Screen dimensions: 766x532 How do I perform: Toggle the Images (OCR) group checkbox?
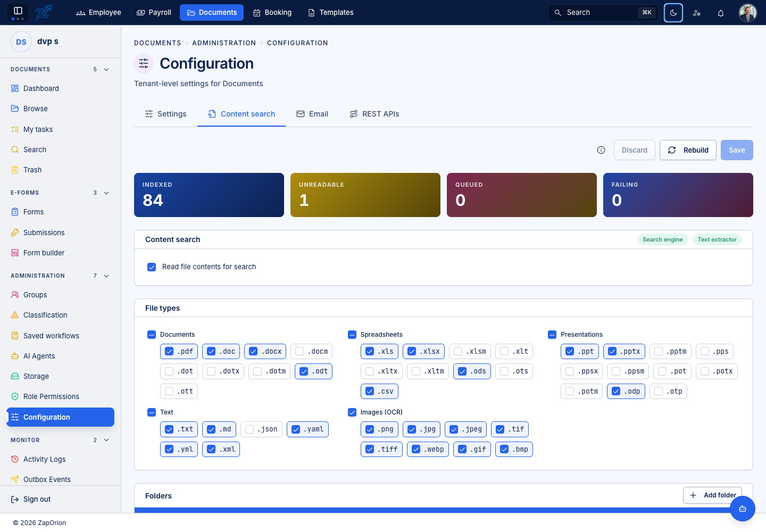[352, 412]
